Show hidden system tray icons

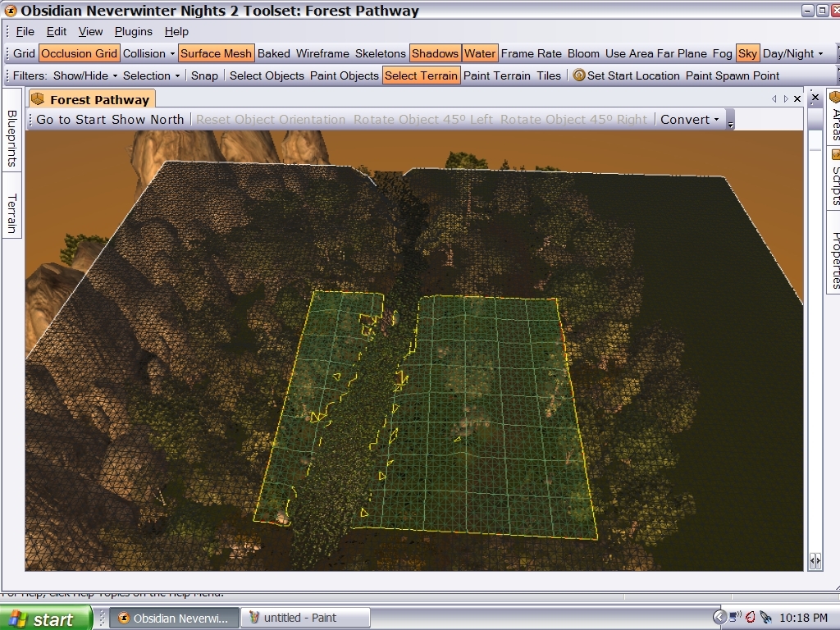(x=719, y=617)
